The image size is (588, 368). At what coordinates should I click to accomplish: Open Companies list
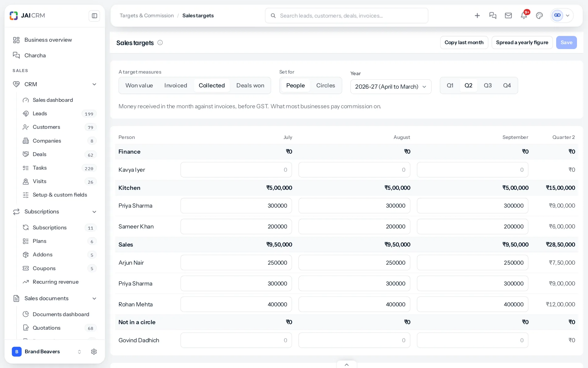(60, 141)
